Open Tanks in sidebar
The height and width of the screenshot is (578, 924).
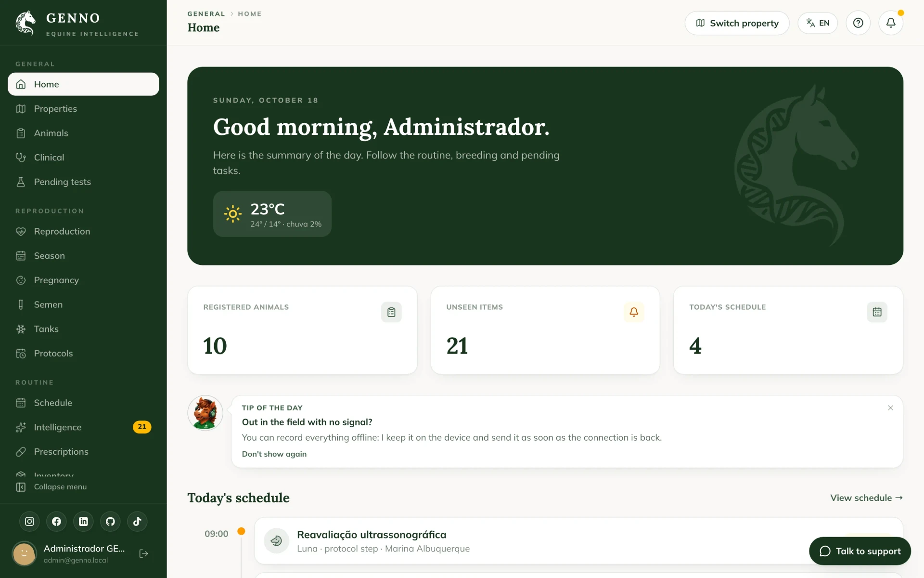point(83,329)
